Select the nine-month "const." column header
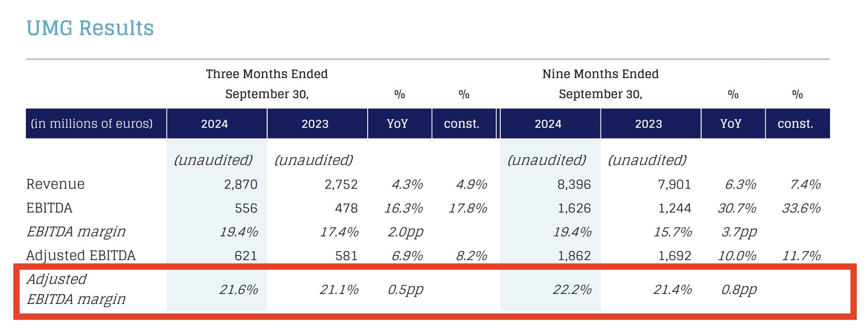The image size is (868, 334). [795, 124]
